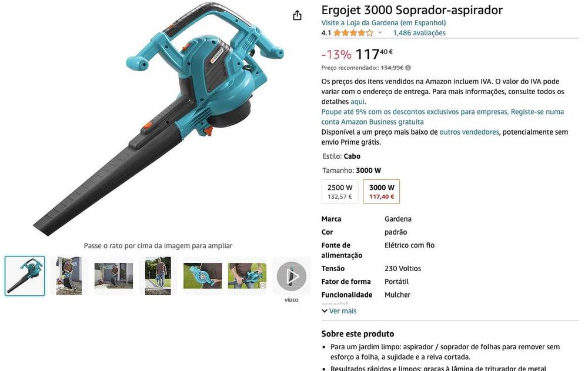Click the 'aqui' IVA details link
This screenshot has width=588, height=371.
(x=358, y=102)
